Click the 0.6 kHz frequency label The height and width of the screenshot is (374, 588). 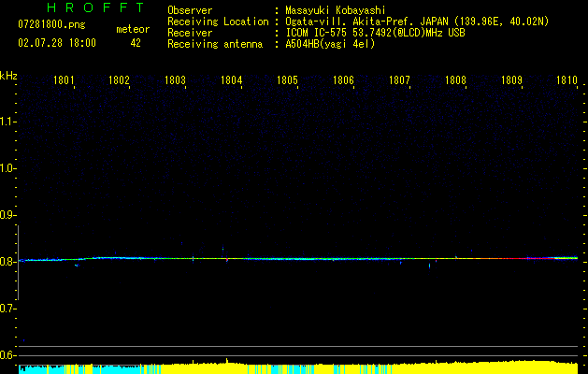7,355
